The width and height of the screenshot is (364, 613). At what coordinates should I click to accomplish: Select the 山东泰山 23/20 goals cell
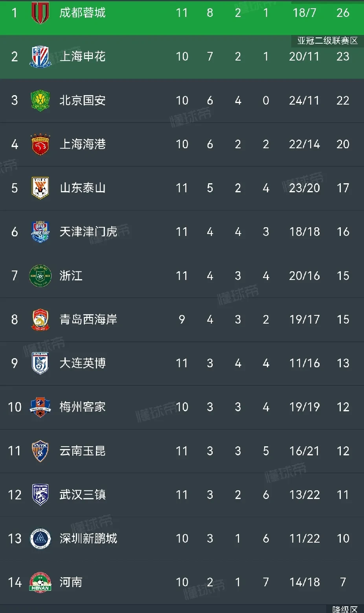304,188
